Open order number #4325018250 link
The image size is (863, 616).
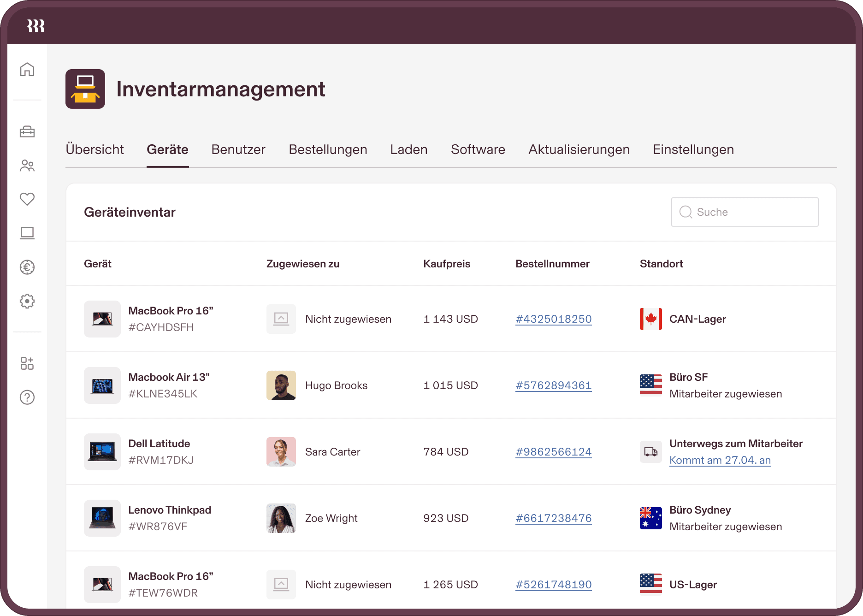[x=553, y=319]
